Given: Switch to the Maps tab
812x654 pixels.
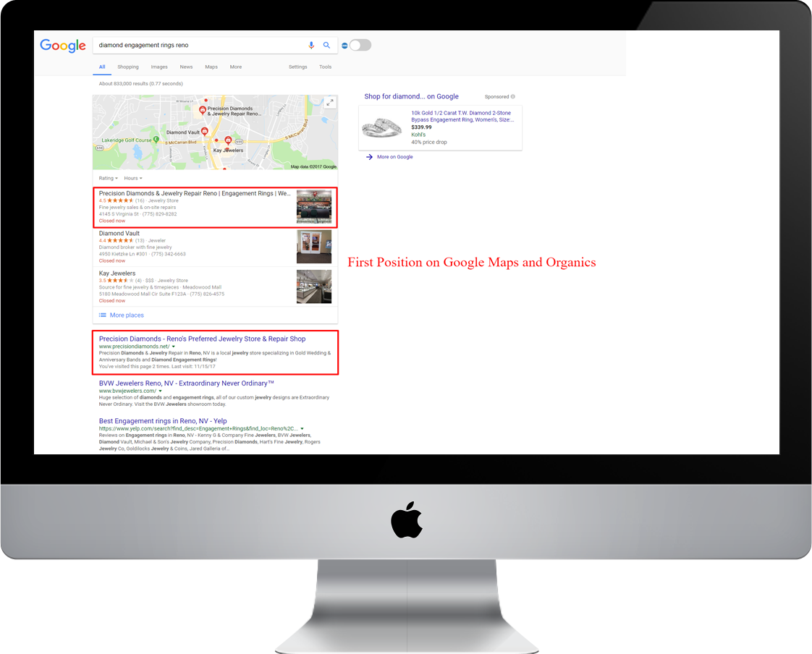Looking at the screenshot, I should pos(211,67).
